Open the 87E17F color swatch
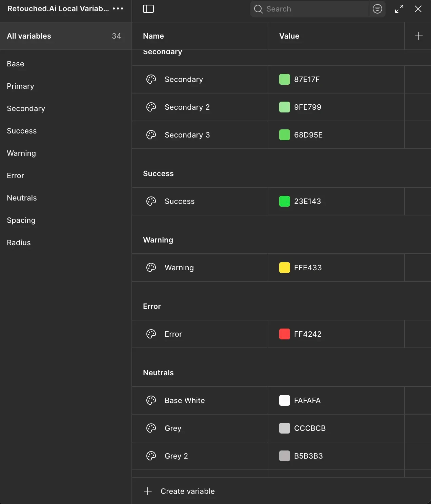The width and height of the screenshot is (431, 504). pyautogui.click(x=285, y=79)
